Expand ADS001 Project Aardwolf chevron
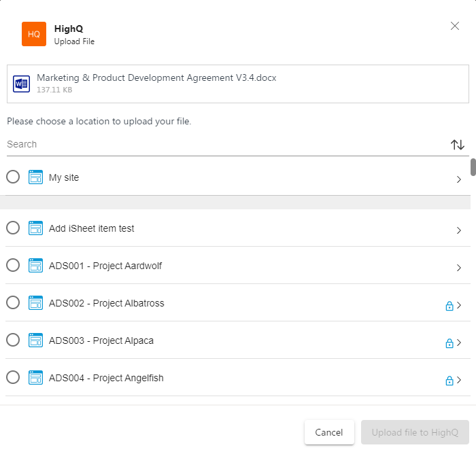The height and width of the screenshot is (456, 476). pos(459,268)
